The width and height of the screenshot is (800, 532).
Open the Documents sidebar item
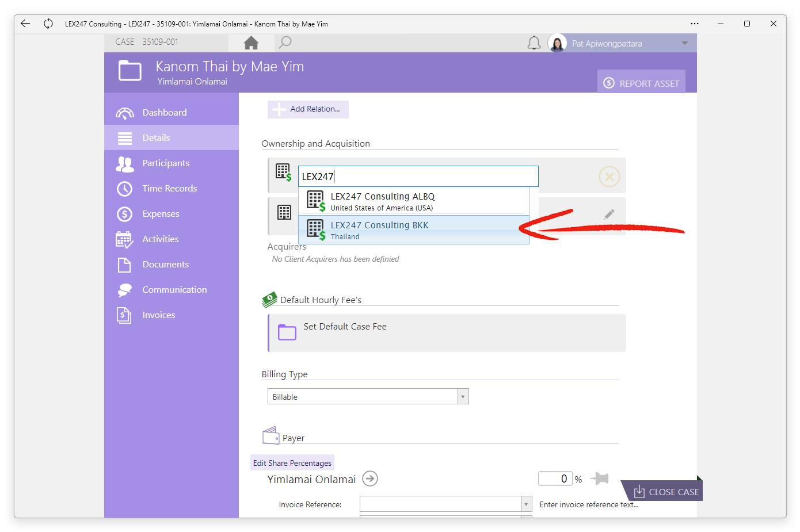point(172,264)
